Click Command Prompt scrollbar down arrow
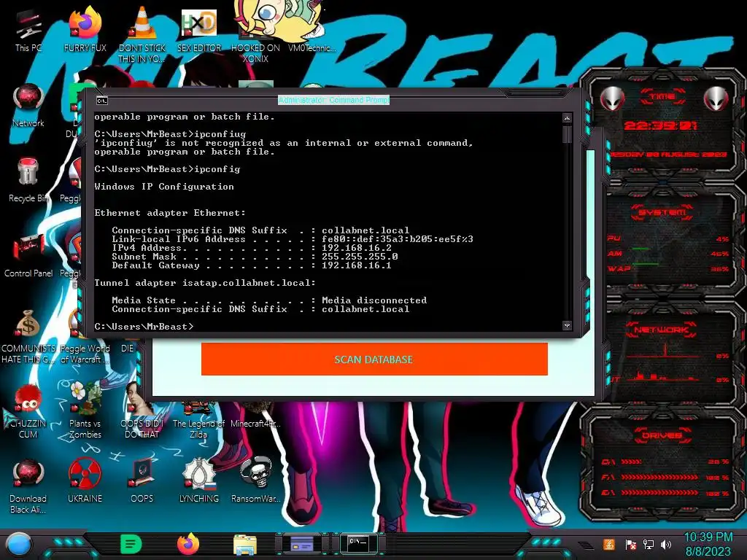This screenshot has height=560, width=747. point(567,326)
